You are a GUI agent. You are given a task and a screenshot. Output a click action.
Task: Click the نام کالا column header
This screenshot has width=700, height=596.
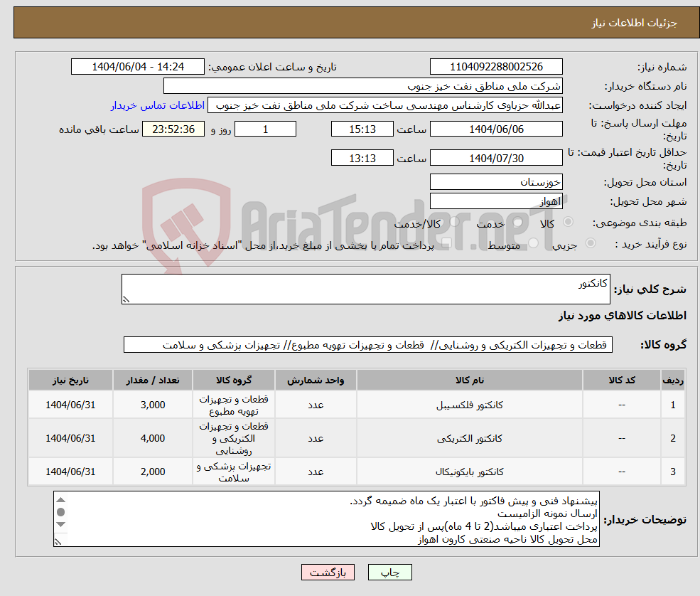point(470,381)
